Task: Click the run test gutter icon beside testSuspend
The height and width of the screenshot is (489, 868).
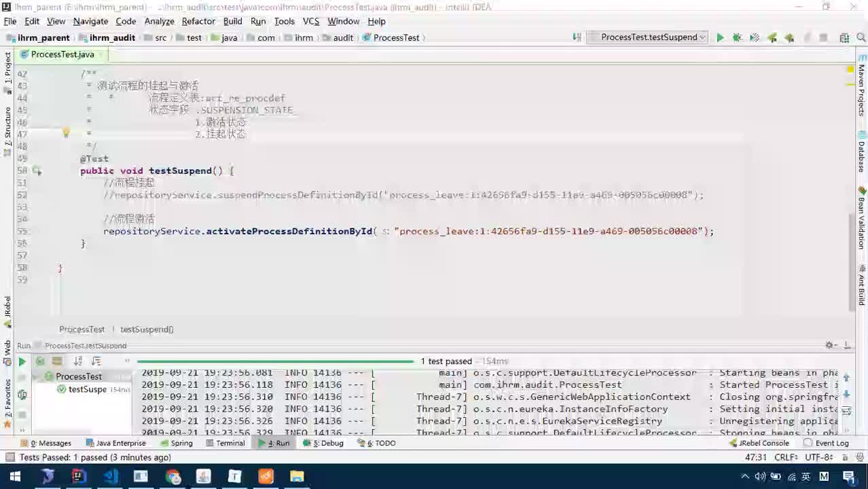Action: (37, 171)
